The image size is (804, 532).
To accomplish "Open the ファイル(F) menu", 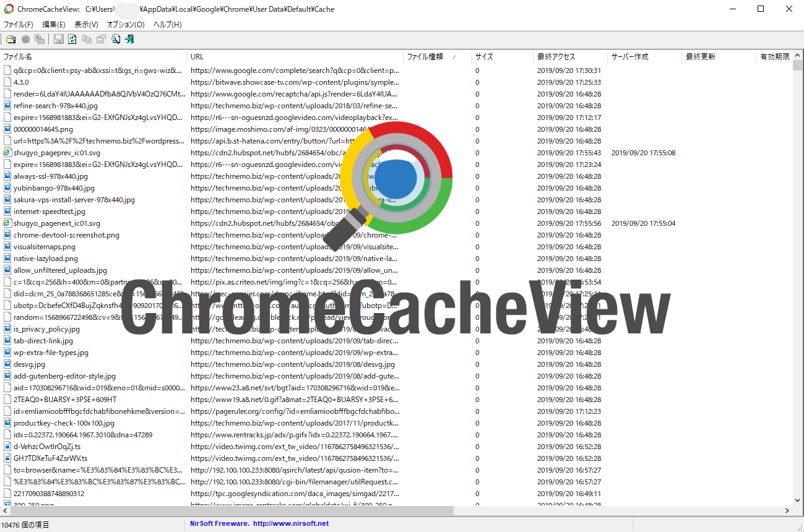I will pos(19,25).
